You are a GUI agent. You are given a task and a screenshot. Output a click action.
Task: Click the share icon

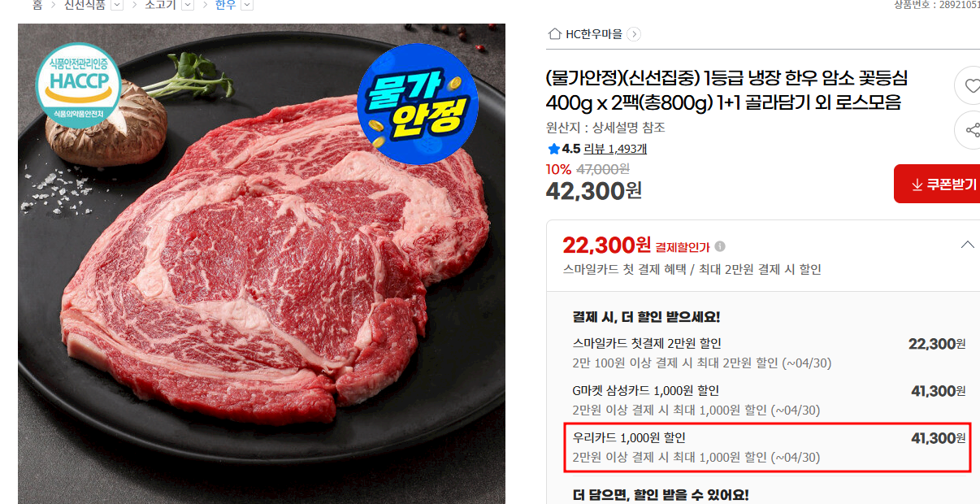971,130
